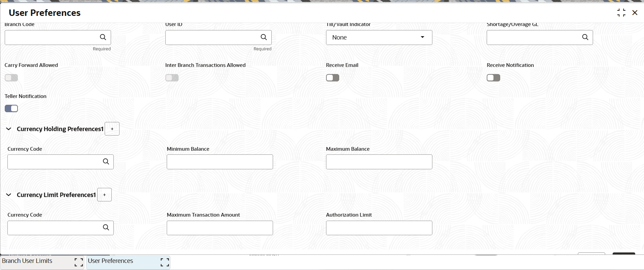Open the User ID lookup search icon
This screenshot has height=270, width=644.
tap(264, 37)
